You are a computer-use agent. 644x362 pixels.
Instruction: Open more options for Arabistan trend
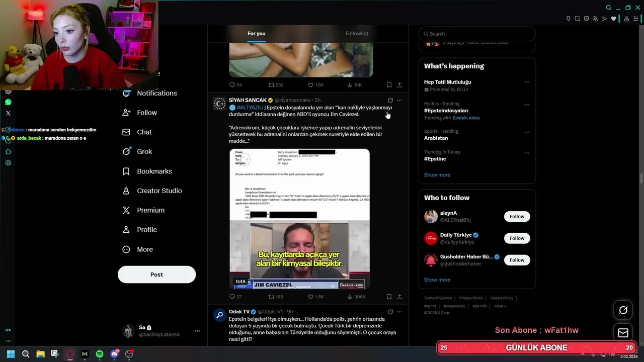coord(527,132)
